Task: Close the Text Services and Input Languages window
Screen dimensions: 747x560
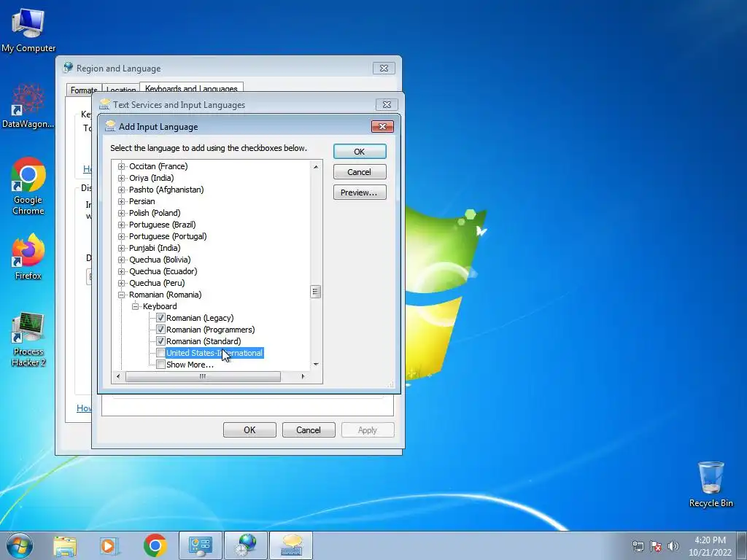Action: (387, 104)
